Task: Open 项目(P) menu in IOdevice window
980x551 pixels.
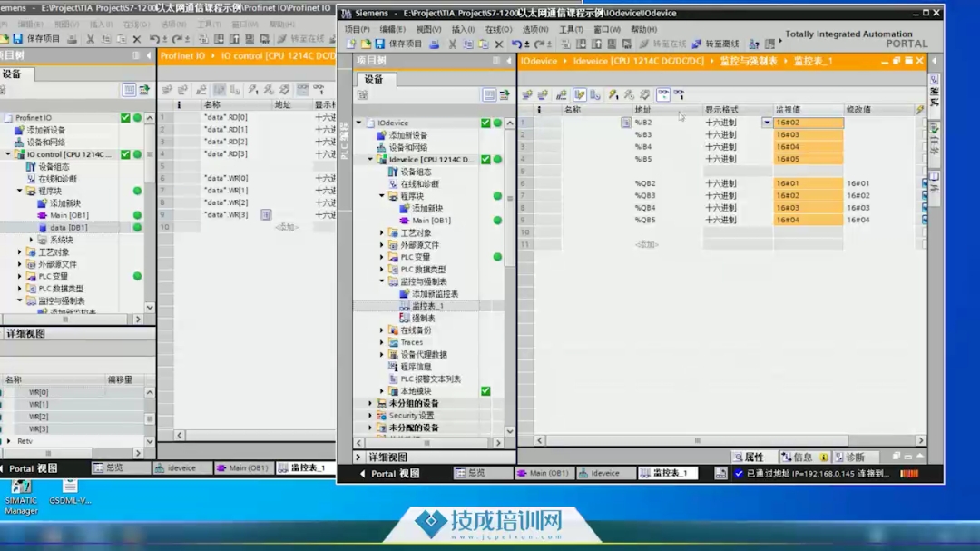Action: pyautogui.click(x=357, y=29)
